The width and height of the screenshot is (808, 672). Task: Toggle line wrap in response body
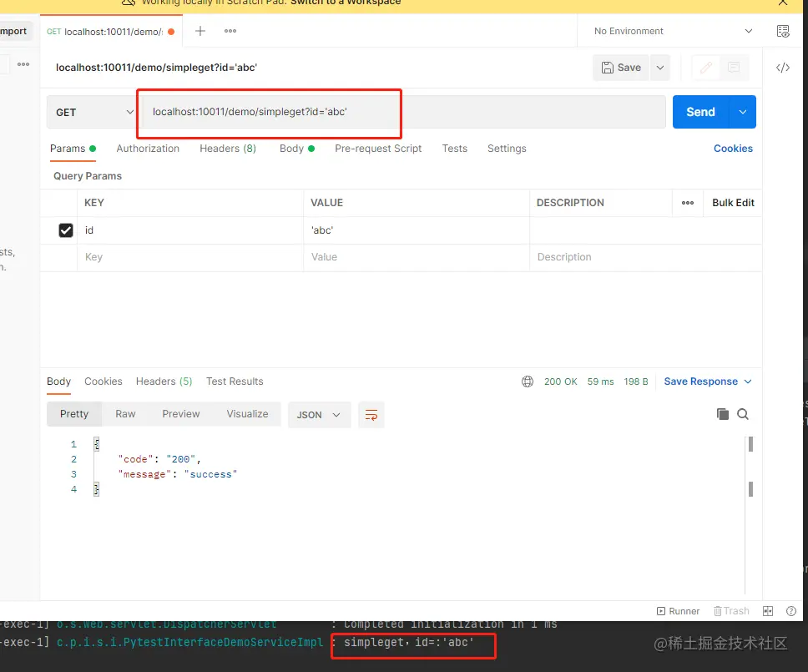point(371,415)
